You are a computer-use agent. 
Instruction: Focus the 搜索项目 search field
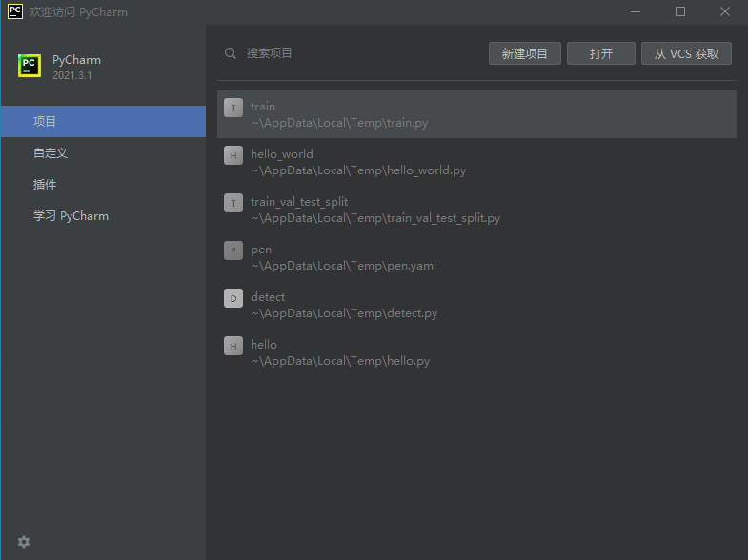point(353,53)
